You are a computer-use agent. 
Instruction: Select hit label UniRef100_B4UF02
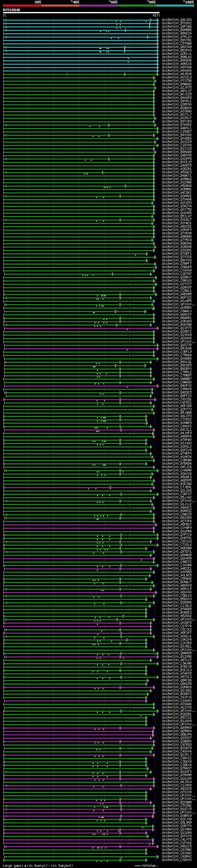coord(177,386)
